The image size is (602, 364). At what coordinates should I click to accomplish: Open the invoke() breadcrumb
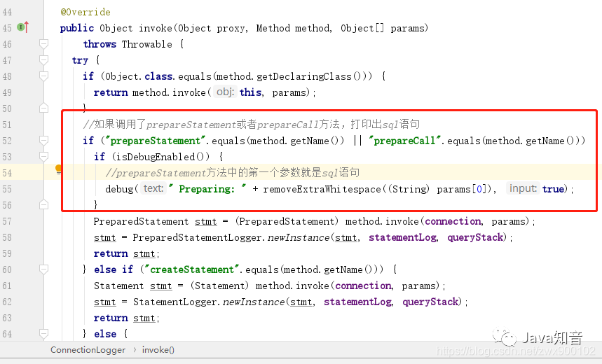158,350
